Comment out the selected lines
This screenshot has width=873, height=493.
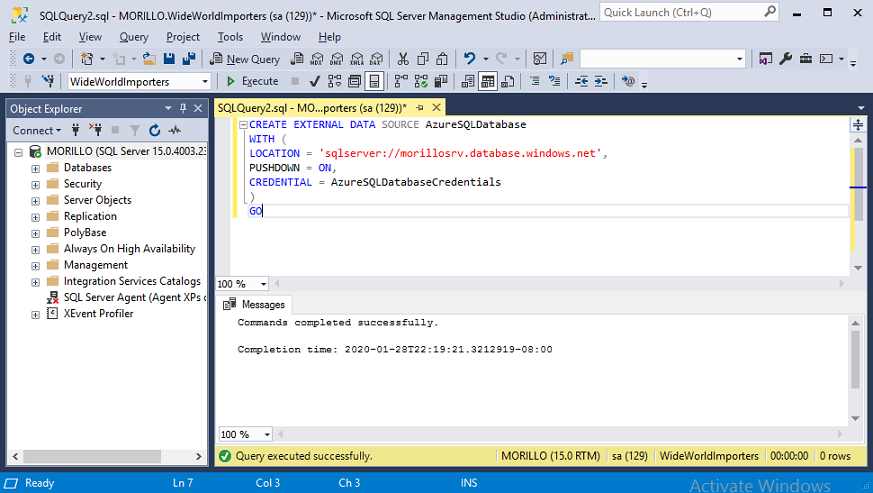534,81
